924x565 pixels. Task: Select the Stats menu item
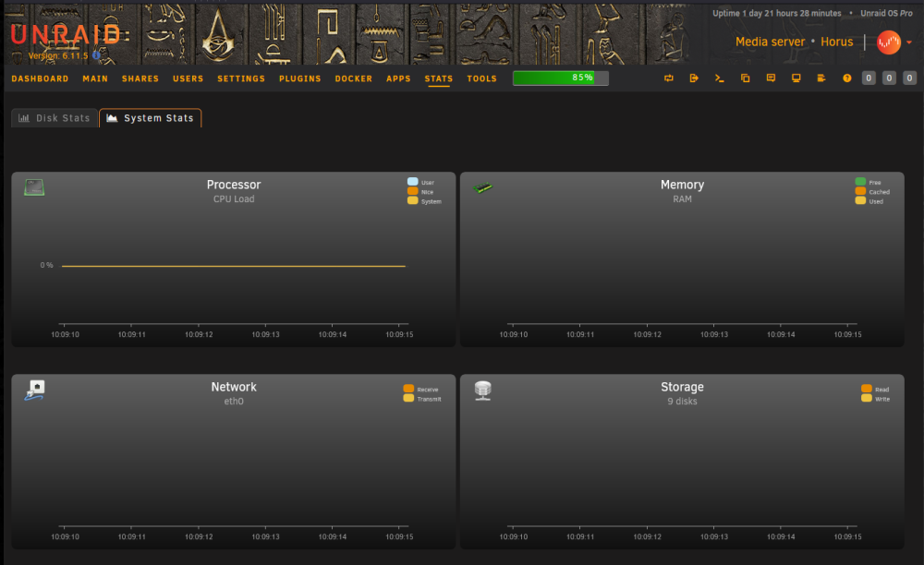[x=439, y=78]
